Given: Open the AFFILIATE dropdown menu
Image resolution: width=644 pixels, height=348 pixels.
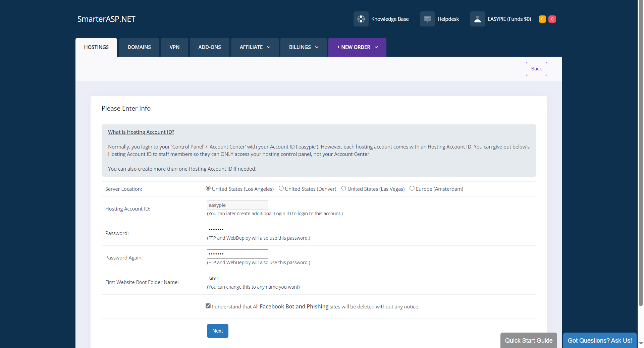Looking at the screenshot, I should tap(254, 47).
